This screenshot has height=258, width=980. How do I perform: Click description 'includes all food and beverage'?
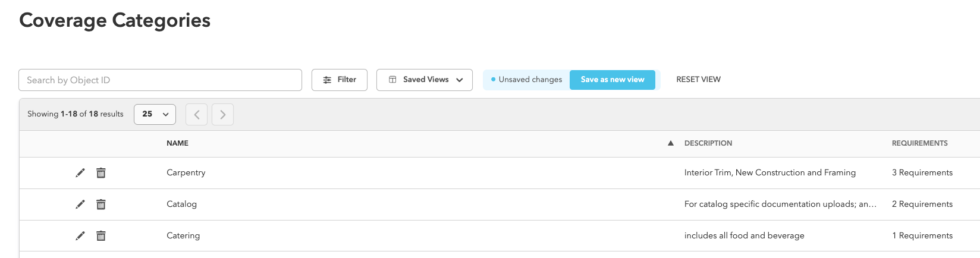point(745,235)
